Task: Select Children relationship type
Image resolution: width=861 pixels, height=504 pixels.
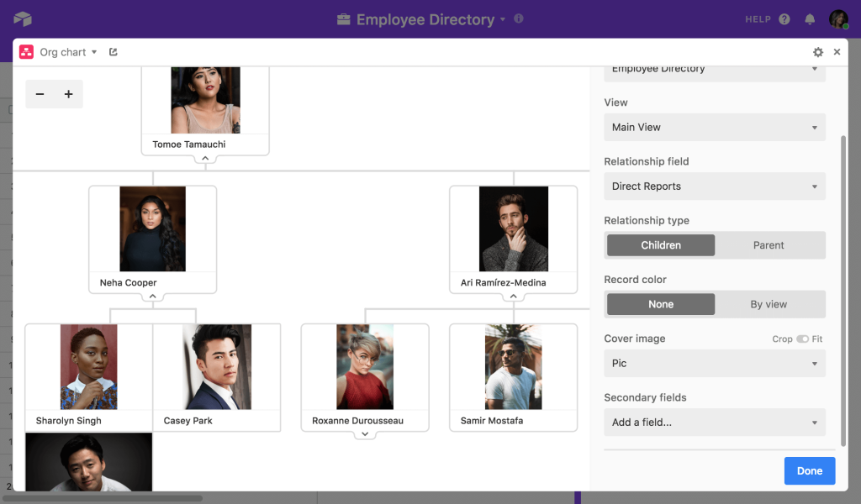Action: (x=661, y=245)
